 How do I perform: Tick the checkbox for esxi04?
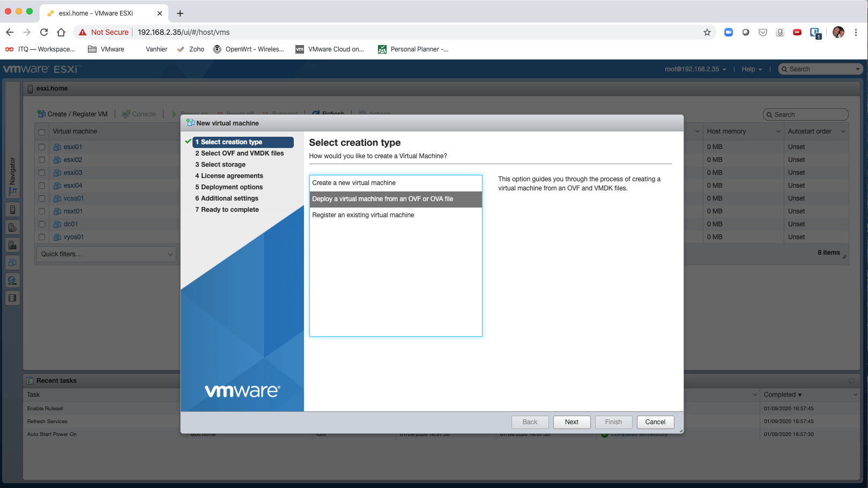(x=42, y=186)
